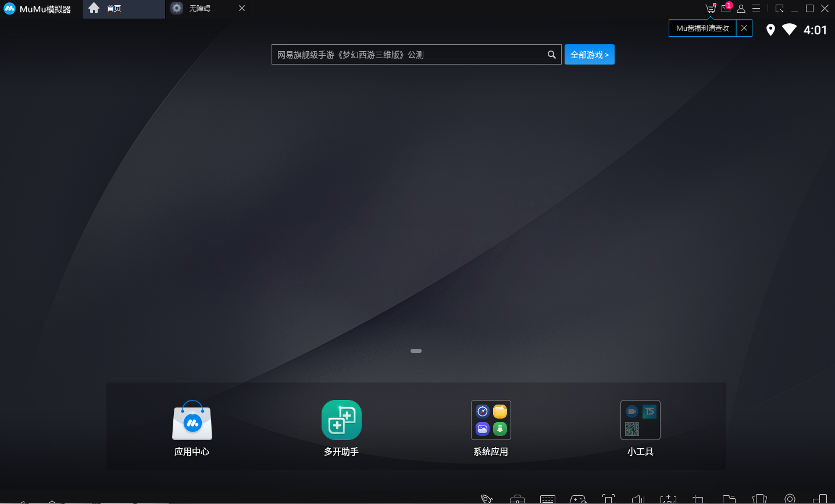
Task: Open the 全部游戏 games list
Action: (x=590, y=55)
